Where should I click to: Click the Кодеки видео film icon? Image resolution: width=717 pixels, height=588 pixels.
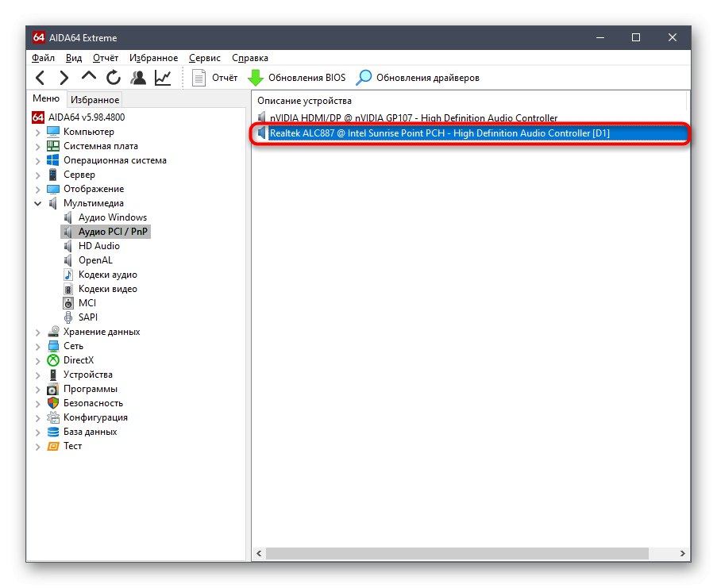[68, 289]
